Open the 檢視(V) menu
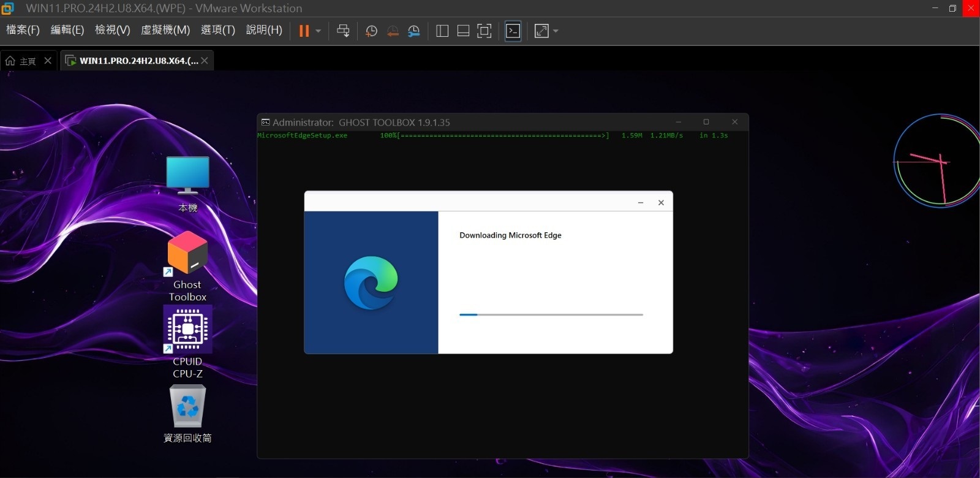 (x=112, y=30)
